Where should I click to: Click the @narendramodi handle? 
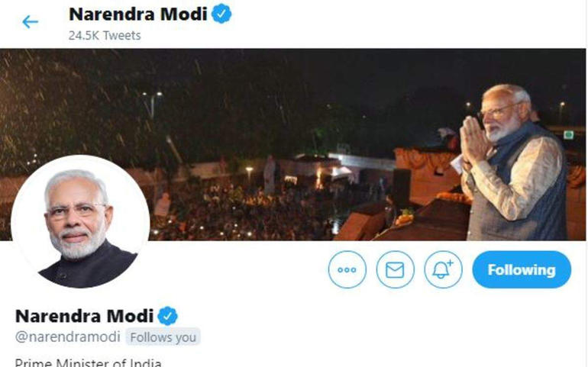pos(67,336)
